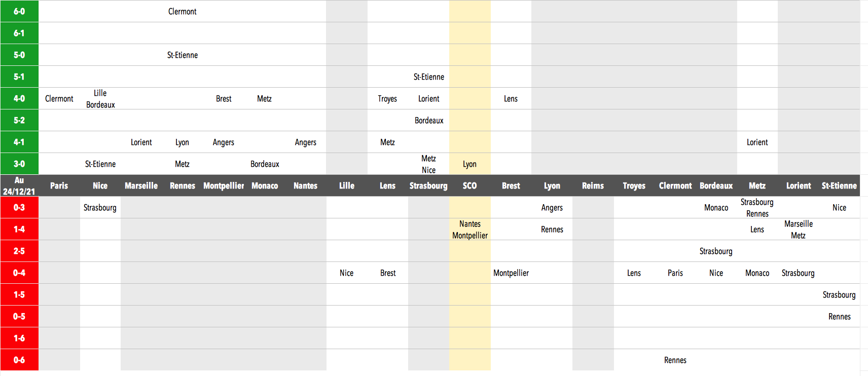Click the green 5-2 score cell
Image resolution: width=868 pixels, height=376 pixels.
[x=19, y=120]
